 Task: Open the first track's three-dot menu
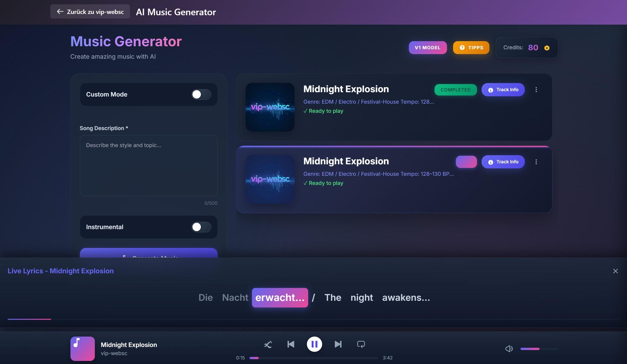coord(536,90)
